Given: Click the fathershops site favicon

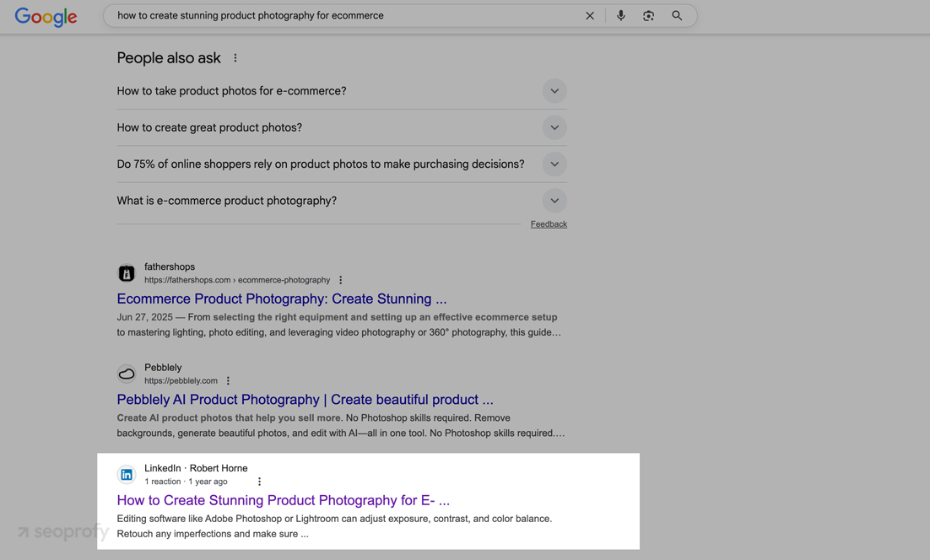Looking at the screenshot, I should click(x=127, y=273).
